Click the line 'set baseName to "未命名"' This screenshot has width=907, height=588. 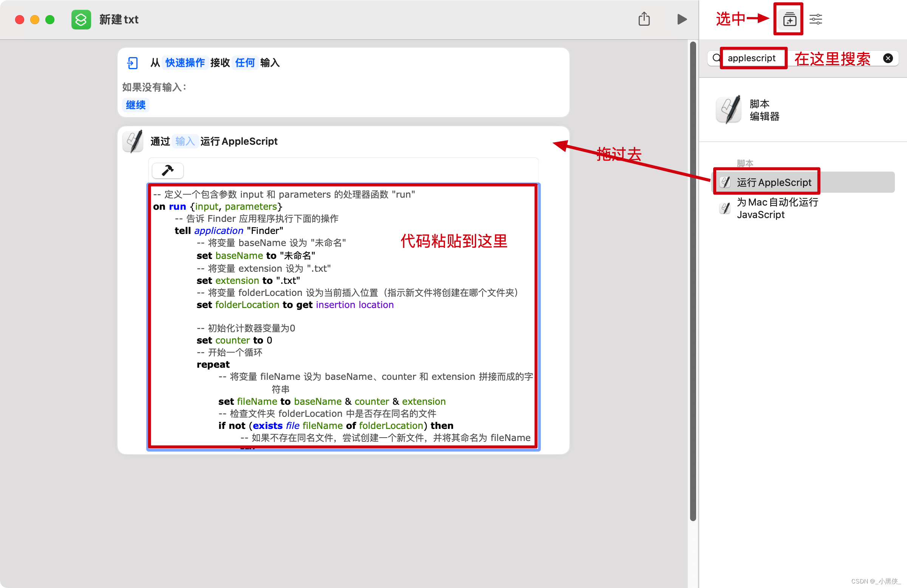[x=255, y=255]
